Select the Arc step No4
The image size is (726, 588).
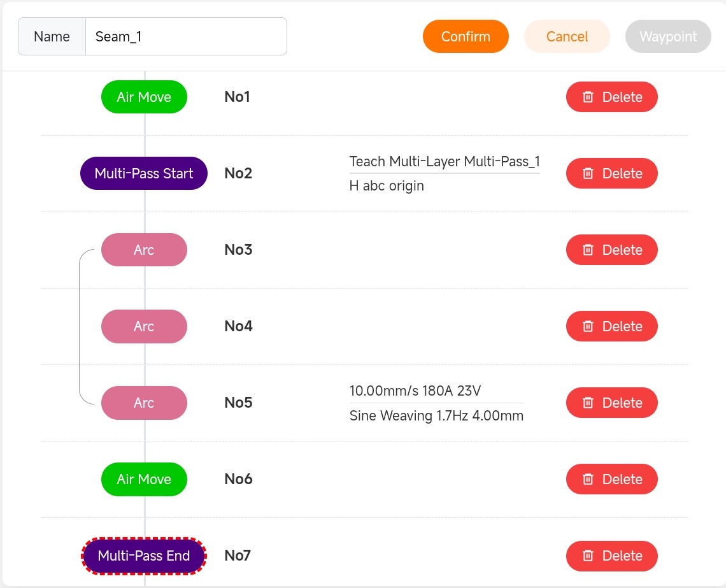[144, 326]
